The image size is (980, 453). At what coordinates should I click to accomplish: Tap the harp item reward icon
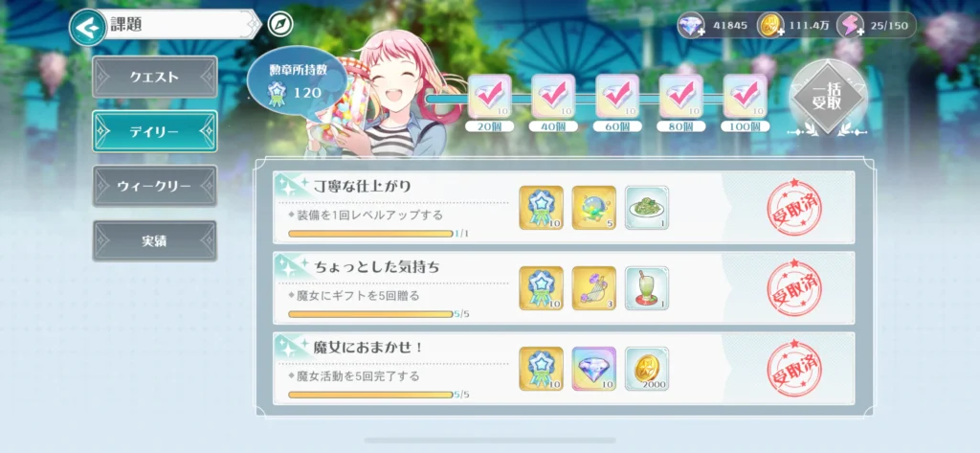click(593, 288)
